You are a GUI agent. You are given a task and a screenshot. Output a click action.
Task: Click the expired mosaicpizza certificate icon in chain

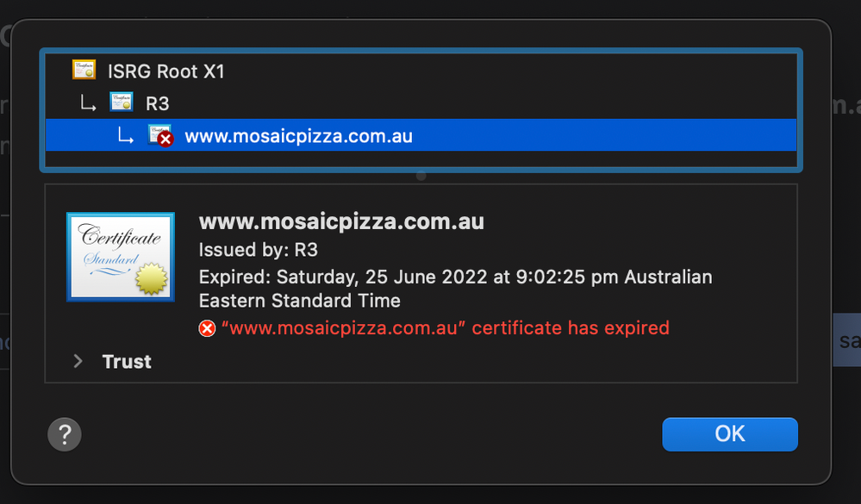pyautogui.click(x=159, y=135)
